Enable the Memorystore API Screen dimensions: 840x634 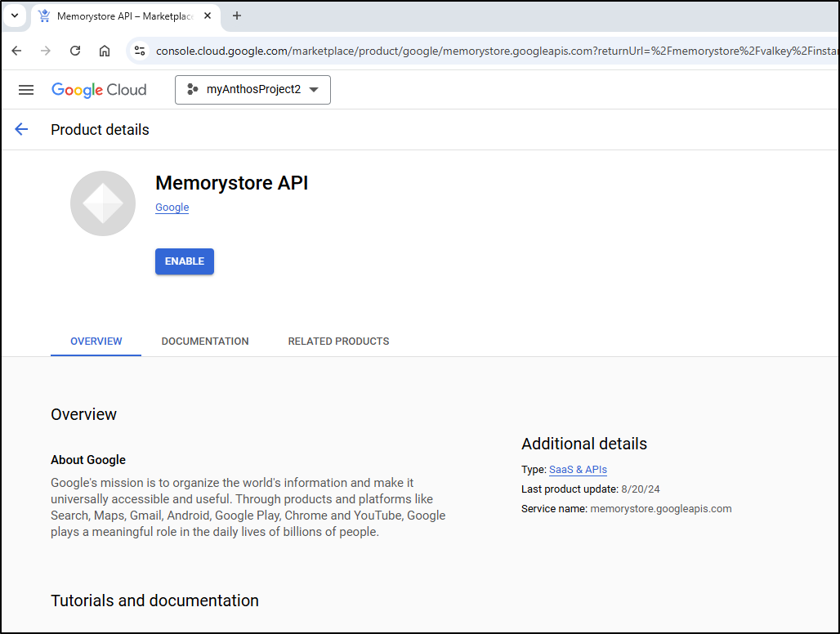(x=185, y=261)
